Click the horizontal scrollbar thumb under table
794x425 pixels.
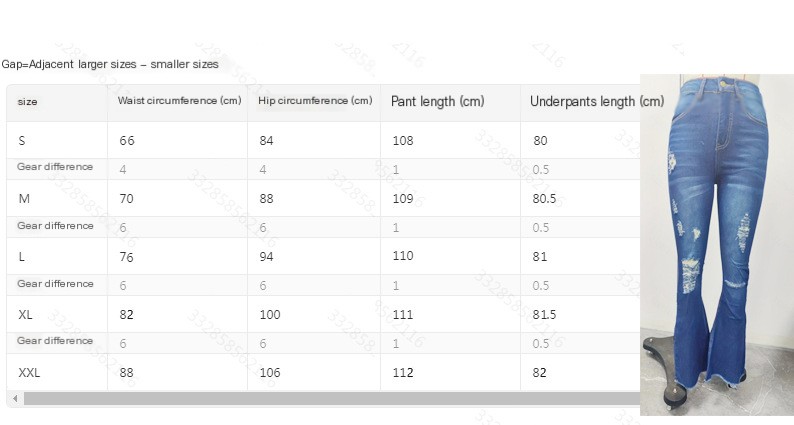click(x=330, y=399)
